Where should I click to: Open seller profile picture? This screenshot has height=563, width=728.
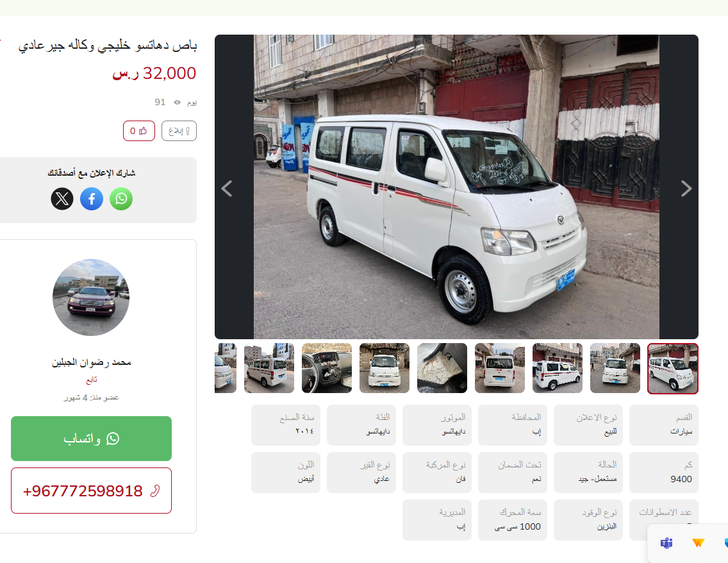click(91, 298)
